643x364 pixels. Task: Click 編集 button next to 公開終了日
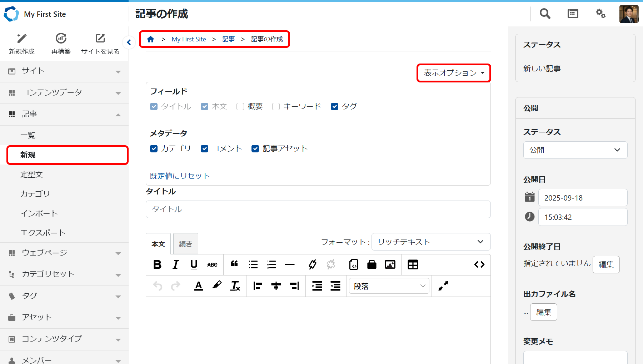point(606,264)
